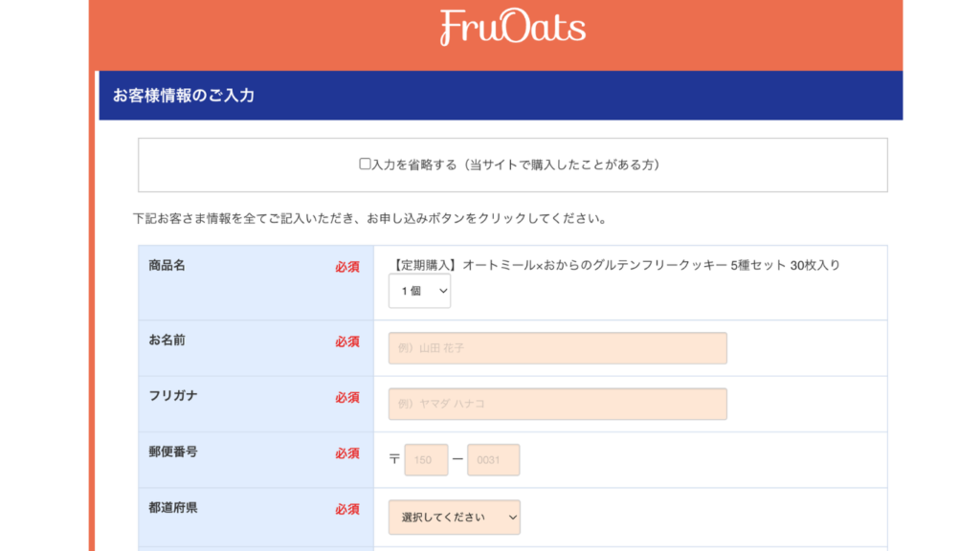Click the 〒 postal mark symbol
Image resolution: width=980 pixels, height=551 pixels.
[x=394, y=460]
